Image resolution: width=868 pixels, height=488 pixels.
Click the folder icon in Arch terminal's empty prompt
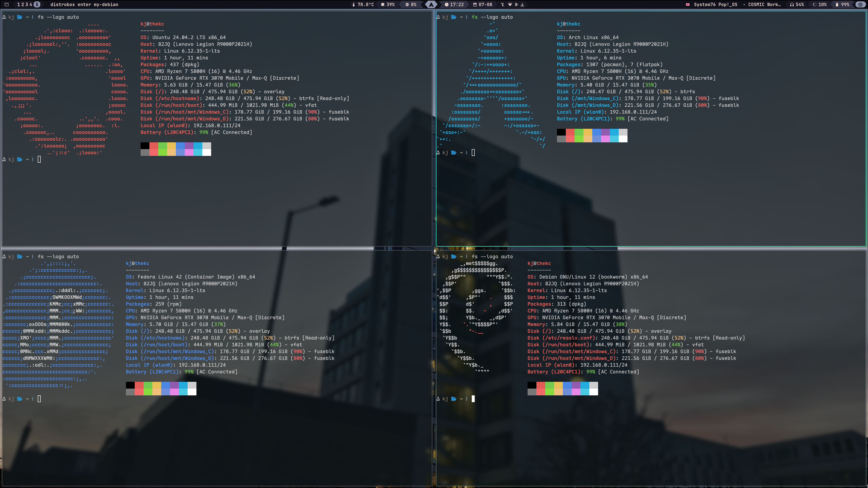[453, 152]
